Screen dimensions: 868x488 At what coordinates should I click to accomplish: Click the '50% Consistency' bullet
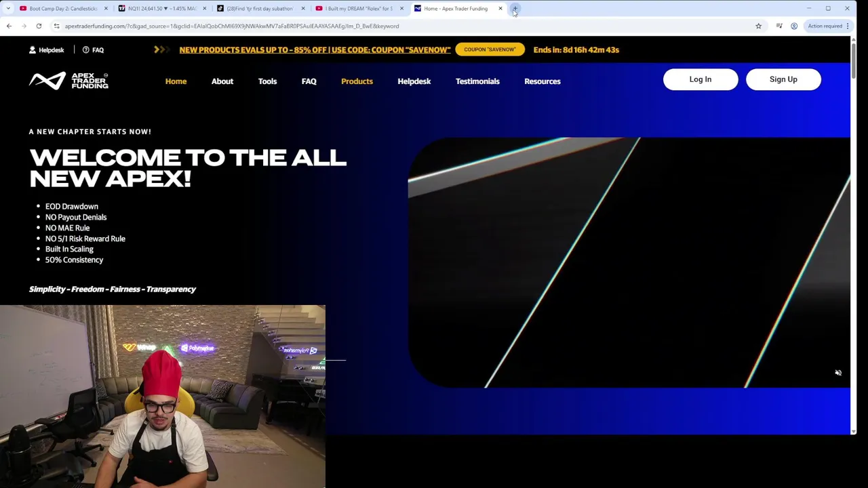(x=74, y=260)
